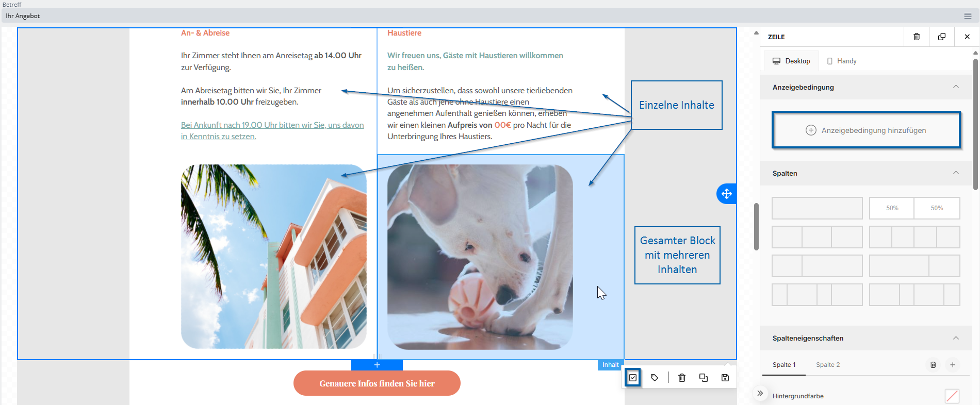This screenshot has height=405, width=980.
Task: Delete content via floating toolbar trash icon
Action: 682,378
